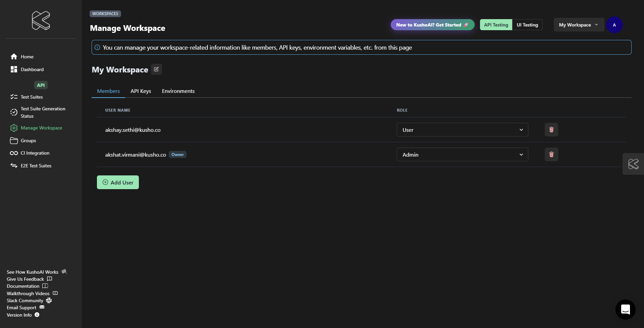The width and height of the screenshot is (644, 328).
Task: Delete akshay.sethi@kusho.co with trash icon
Action: coord(551,130)
